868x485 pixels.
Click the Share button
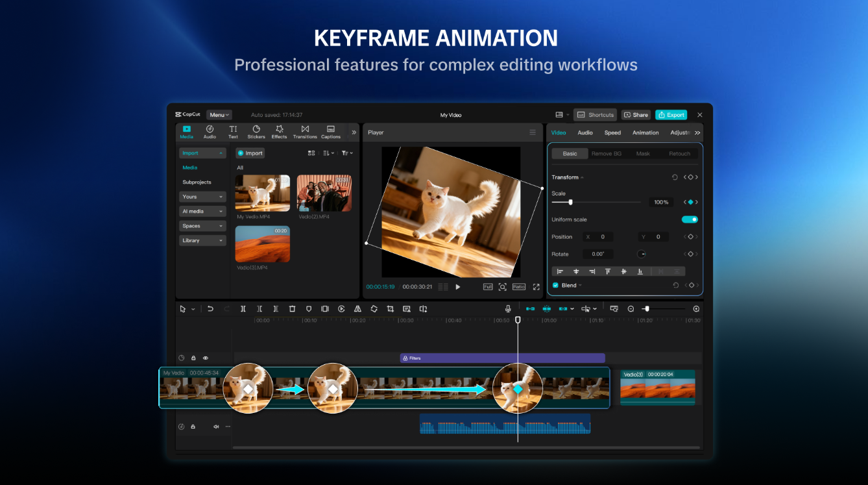click(x=636, y=115)
